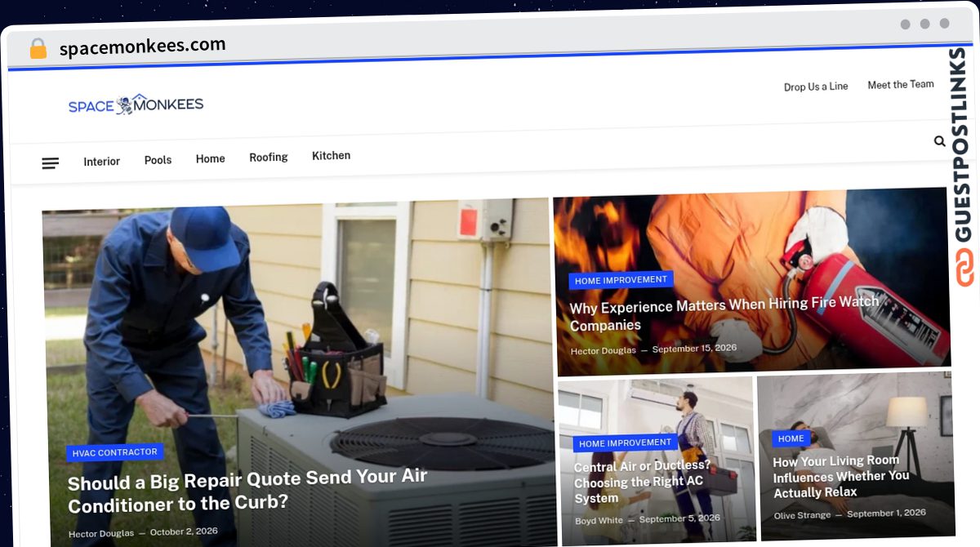Open Why Experience Matters Fire Watch article
Screen dimensions: 980x547
(x=724, y=314)
